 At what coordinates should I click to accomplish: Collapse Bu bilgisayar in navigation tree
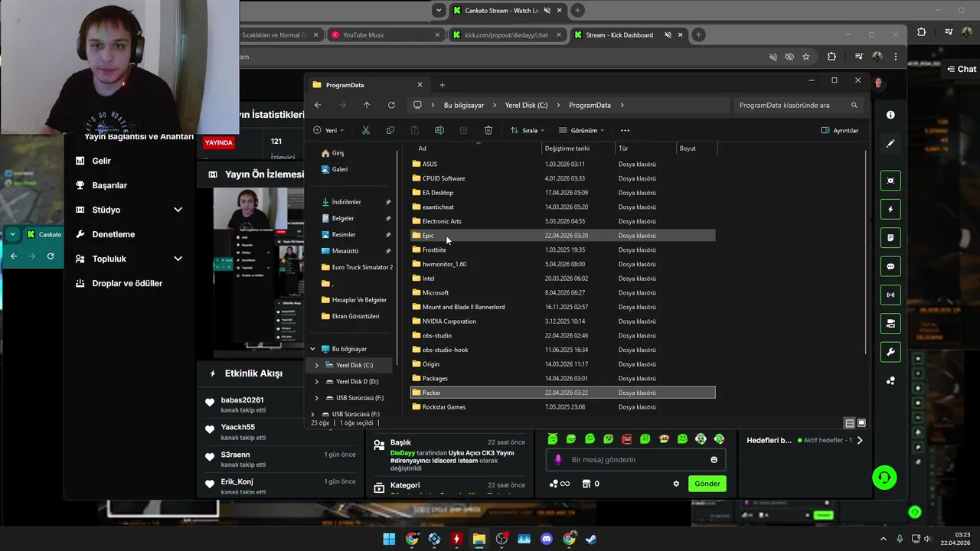pos(312,349)
